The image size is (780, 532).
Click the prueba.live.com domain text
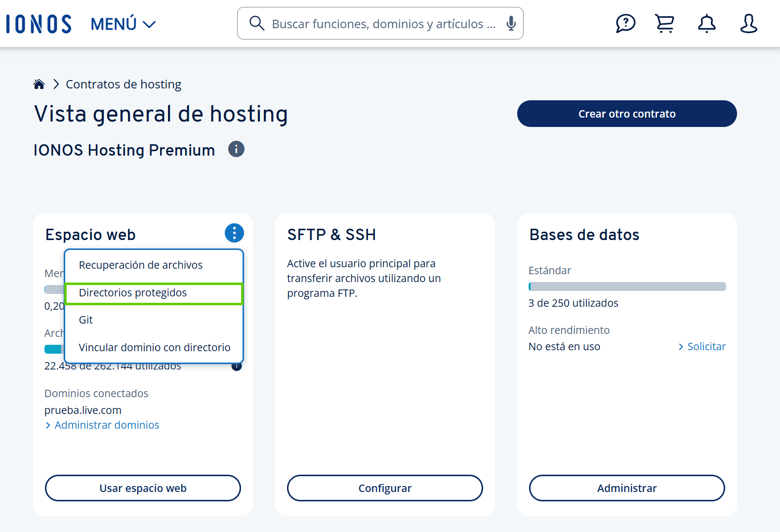[83, 410]
